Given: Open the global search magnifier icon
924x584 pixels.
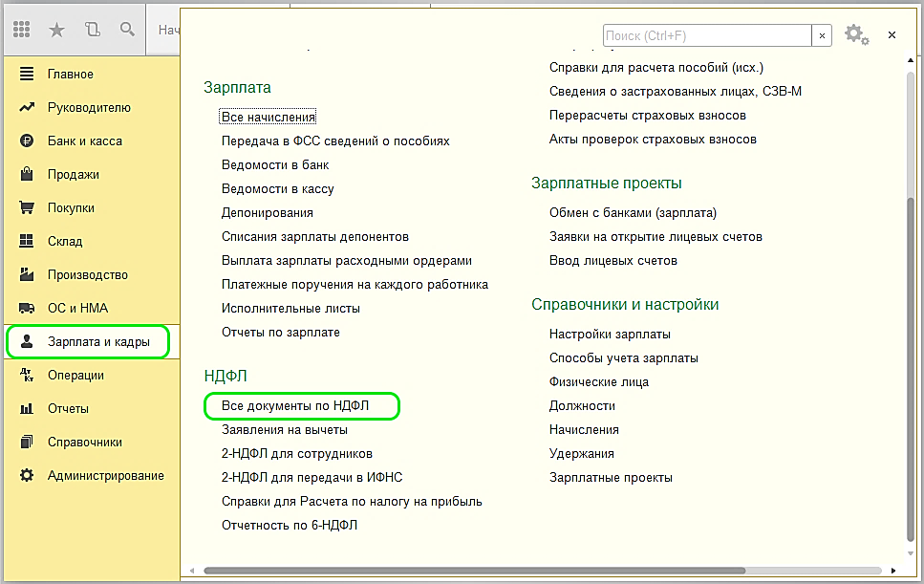Looking at the screenshot, I should coord(127,29).
